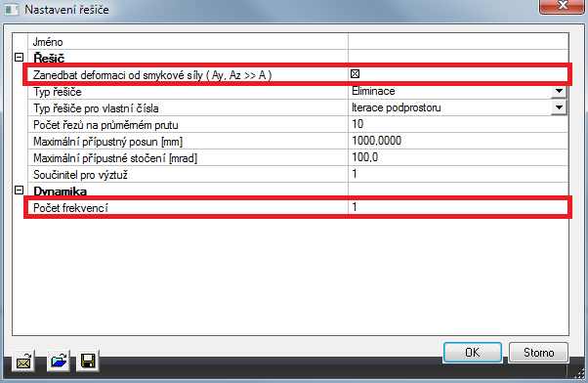Collapse the Řešič group

[x=19, y=58]
